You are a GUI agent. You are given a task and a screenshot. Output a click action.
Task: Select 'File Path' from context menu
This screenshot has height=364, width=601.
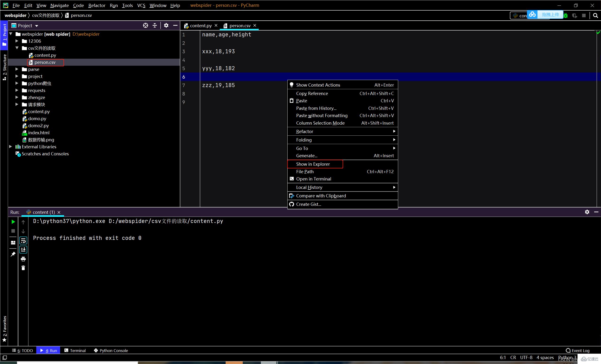click(x=305, y=171)
